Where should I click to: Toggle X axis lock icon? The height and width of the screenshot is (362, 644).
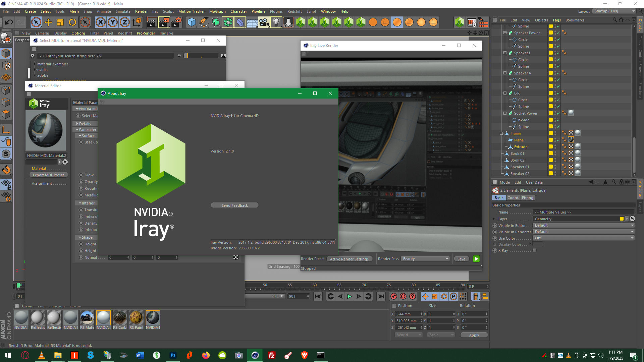pyautogui.click(x=100, y=22)
